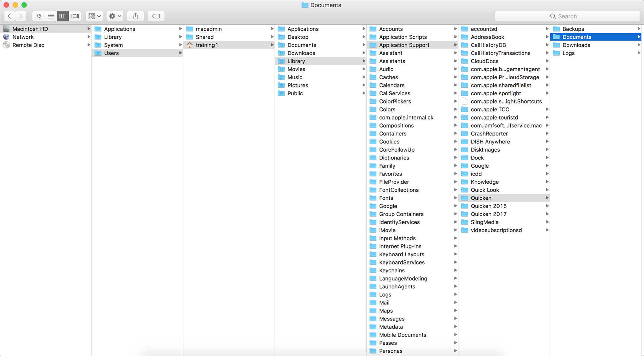
Task: Click in the Search field
Action: click(x=567, y=16)
